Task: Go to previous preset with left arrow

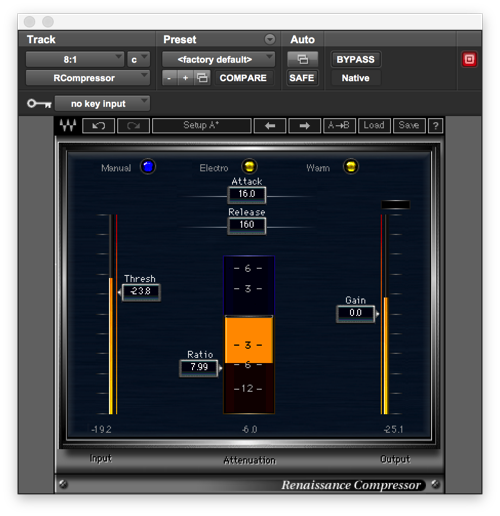Action: click(270, 126)
